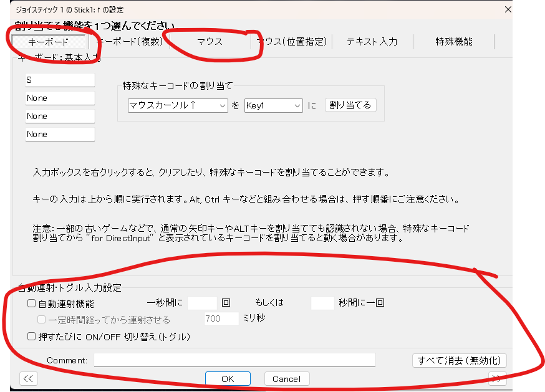This screenshot has width=545, height=392.
Task: Toggle 一定時間経ってから連射させる checkbox
Action: (41, 319)
